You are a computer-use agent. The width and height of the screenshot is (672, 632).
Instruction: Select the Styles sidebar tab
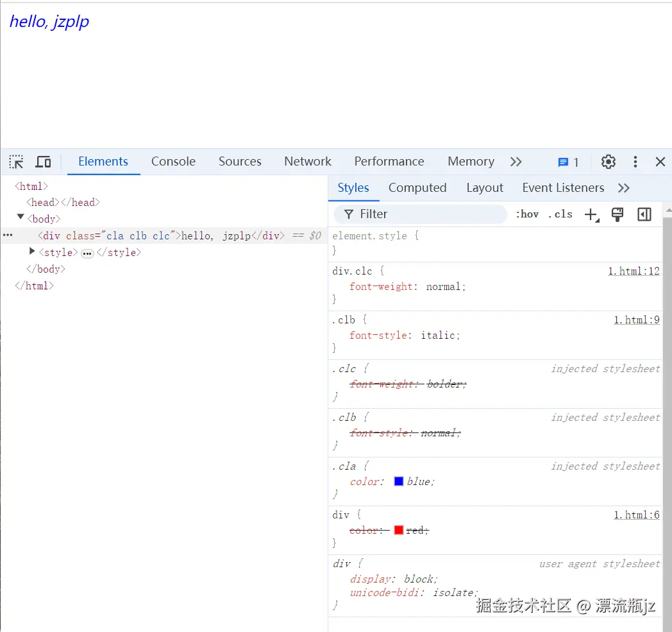click(x=353, y=188)
